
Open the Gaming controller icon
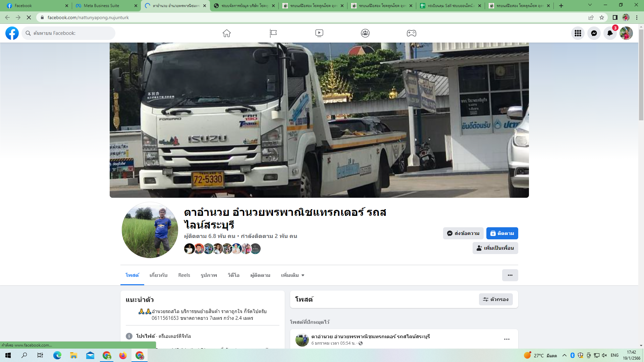pyautogui.click(x=412, y=33)
